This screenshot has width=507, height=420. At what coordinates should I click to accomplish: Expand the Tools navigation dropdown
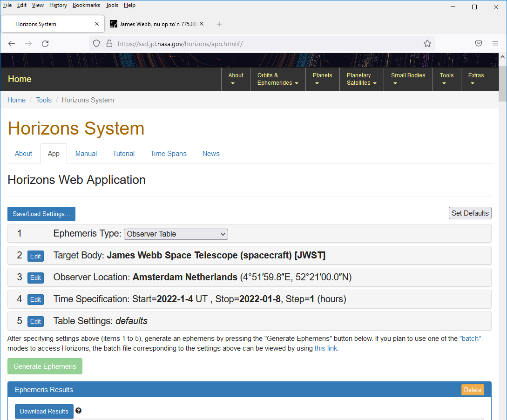pos(446,79)
